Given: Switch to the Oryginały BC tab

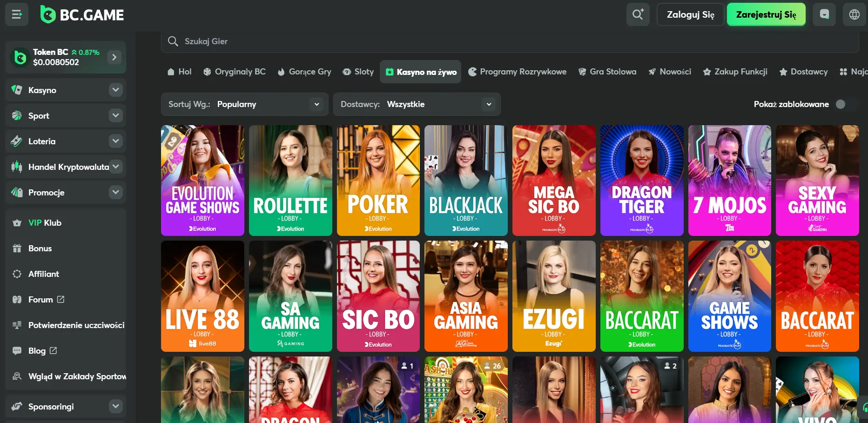Looking at the screenshot, I should tap(235, 72).
